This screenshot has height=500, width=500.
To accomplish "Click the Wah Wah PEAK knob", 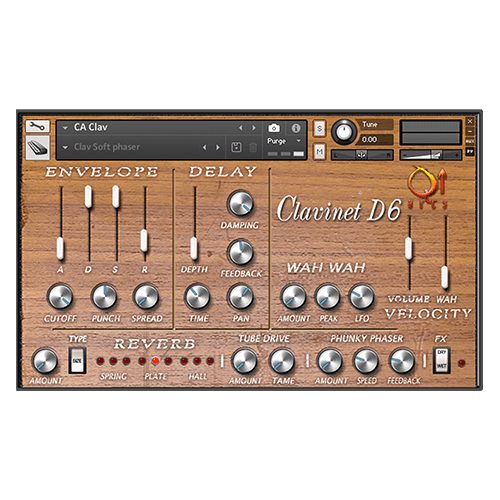I will pos(328,297).
